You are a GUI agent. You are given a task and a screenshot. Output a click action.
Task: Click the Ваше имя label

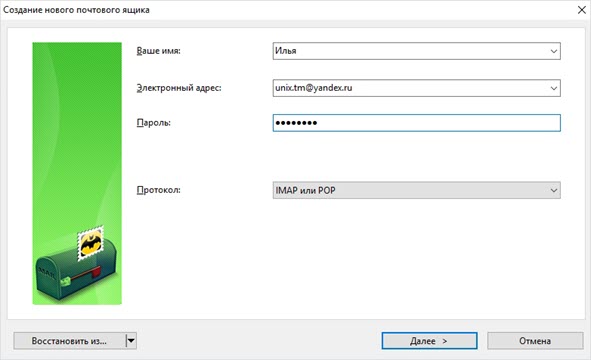158,51
